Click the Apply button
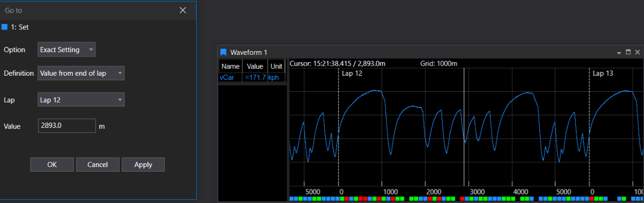This screenshot has width=644, height=203. click(x=143, y=164)
